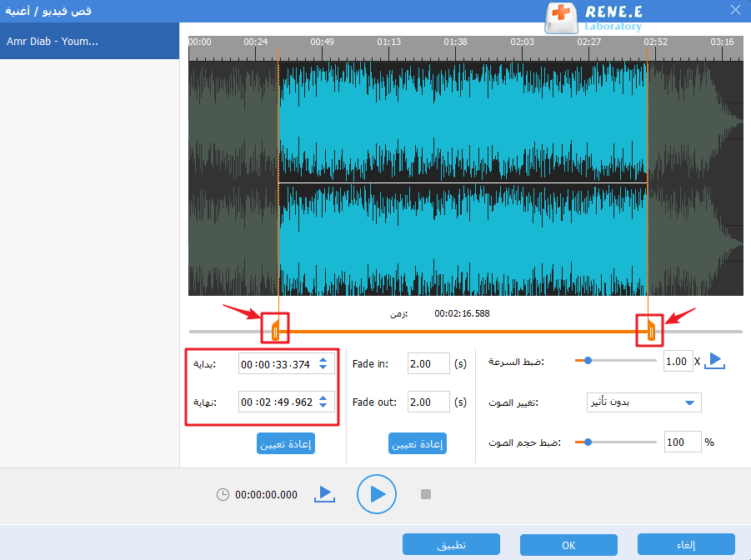The image size is (751, 560).
Task: Click the play-selection icon beside the 00:00:00.000 timer
Action: [x=324, y=494]
